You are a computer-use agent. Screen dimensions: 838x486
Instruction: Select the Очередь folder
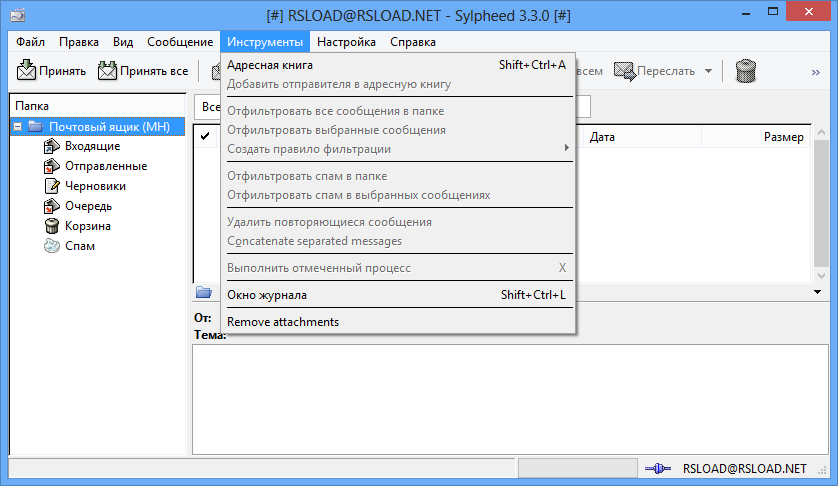click(x=88, y=206)
